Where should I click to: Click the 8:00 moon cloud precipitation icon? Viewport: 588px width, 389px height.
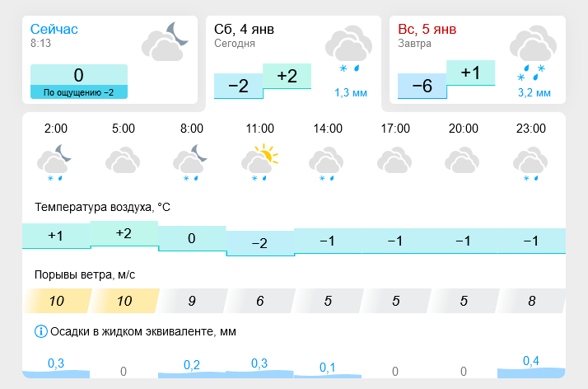190,163
